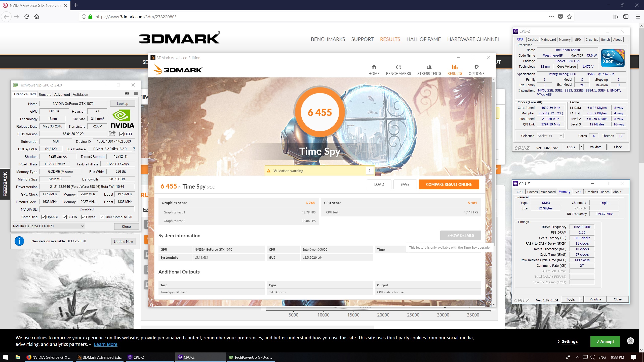Open Windows action center notifications icon

(634, 357)
